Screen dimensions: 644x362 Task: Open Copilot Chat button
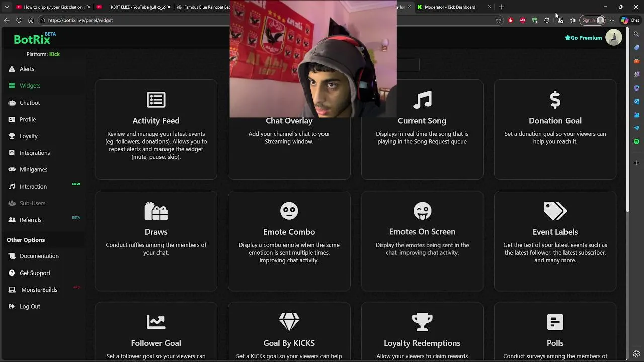point(630,20)
